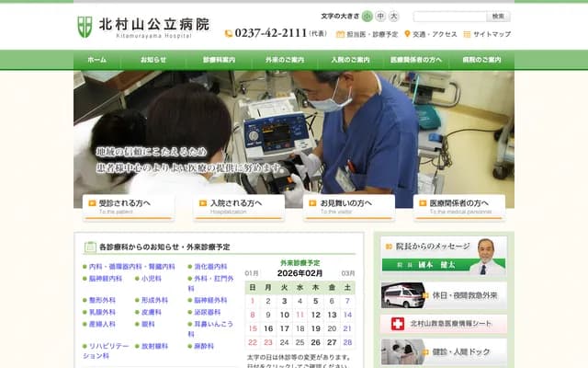588x368 pixels.
Task: Open the 入院のご案内 navigation tab
Action: click(x=350, y=60)
